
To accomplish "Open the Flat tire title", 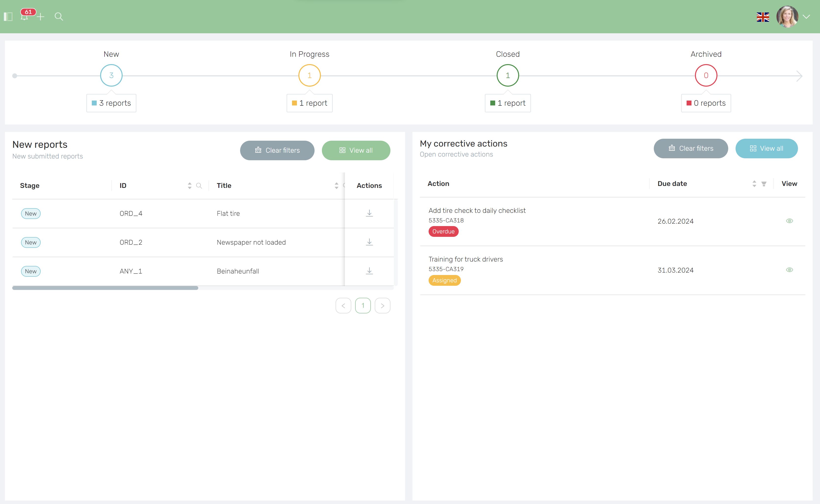I will 228,214.
